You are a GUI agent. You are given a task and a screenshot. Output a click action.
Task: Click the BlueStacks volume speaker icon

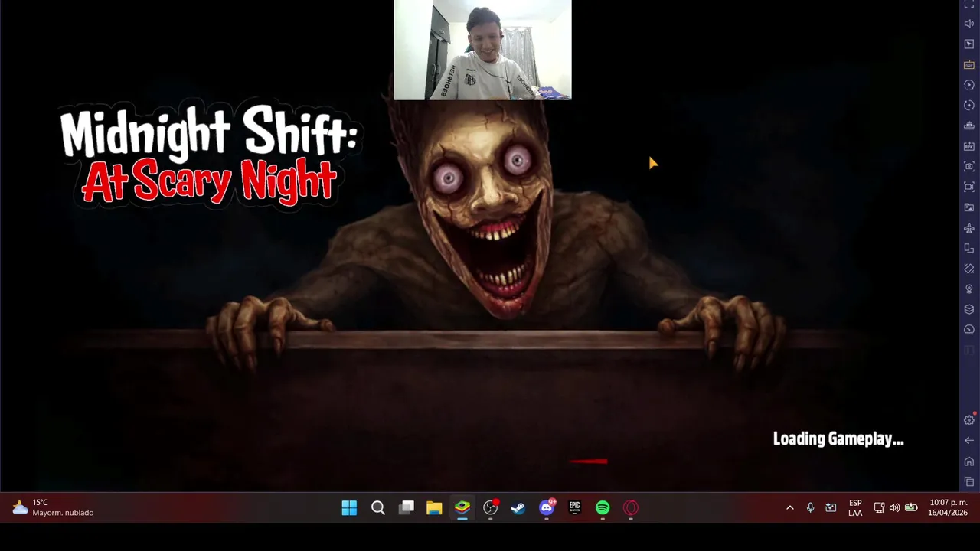[x=969, y=24]
